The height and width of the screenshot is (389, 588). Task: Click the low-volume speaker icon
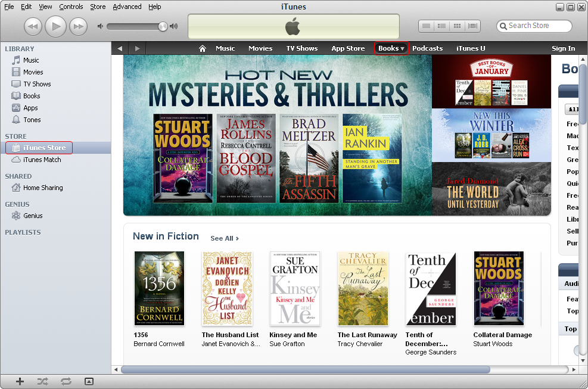[100, 26]
